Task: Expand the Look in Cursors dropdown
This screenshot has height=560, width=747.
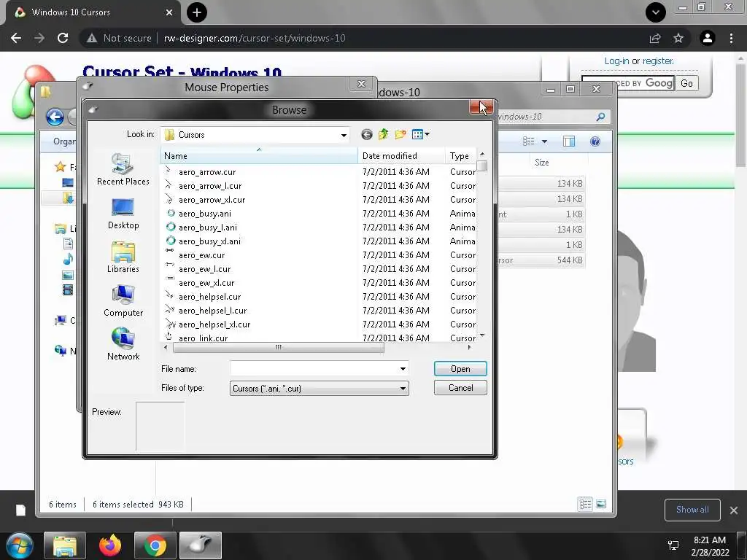Action: (344, 135)
